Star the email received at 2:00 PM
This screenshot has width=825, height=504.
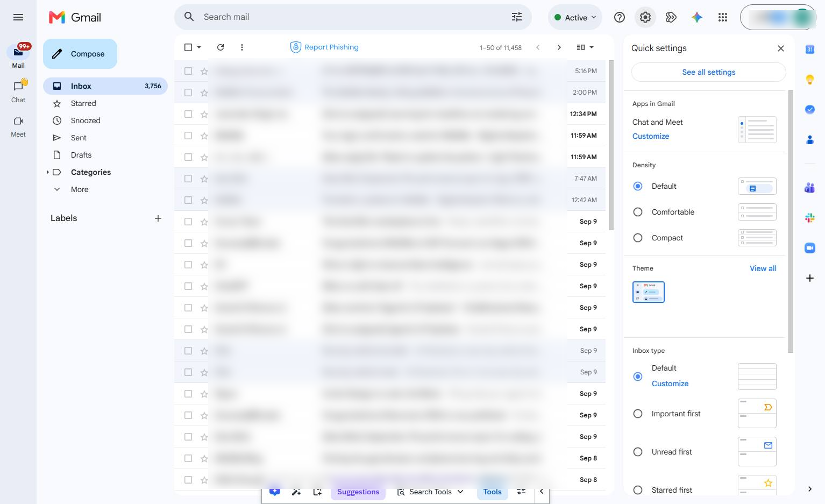[204, 93]
